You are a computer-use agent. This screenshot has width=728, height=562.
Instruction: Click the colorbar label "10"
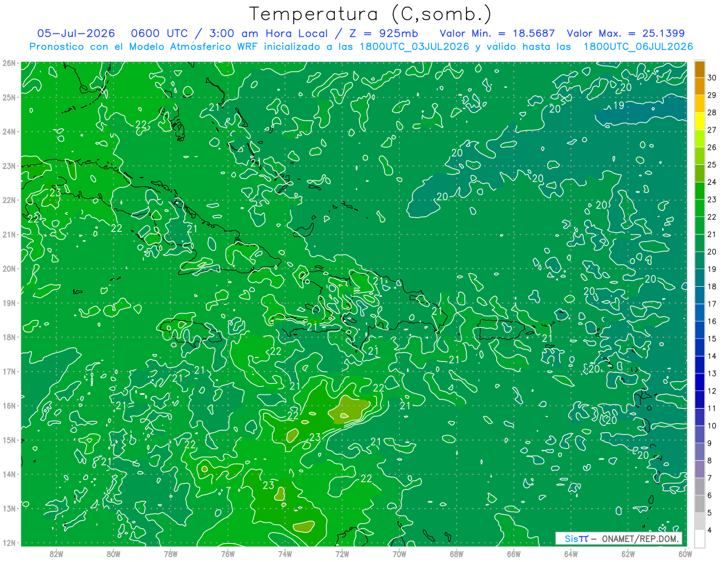[712, 426]
